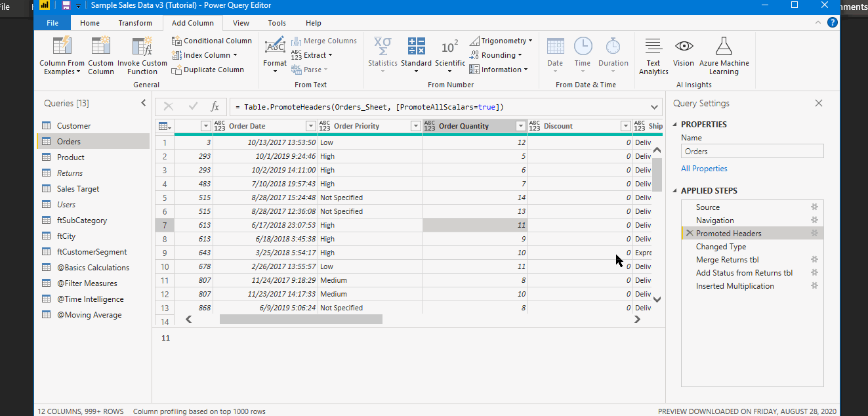Switch to the Tools tab

click(x=277, y=23)
